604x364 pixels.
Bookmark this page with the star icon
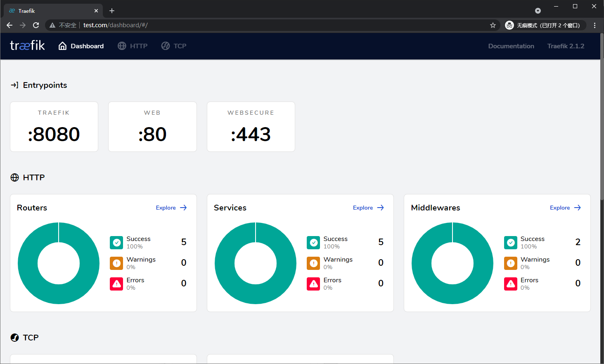point(493,25)
